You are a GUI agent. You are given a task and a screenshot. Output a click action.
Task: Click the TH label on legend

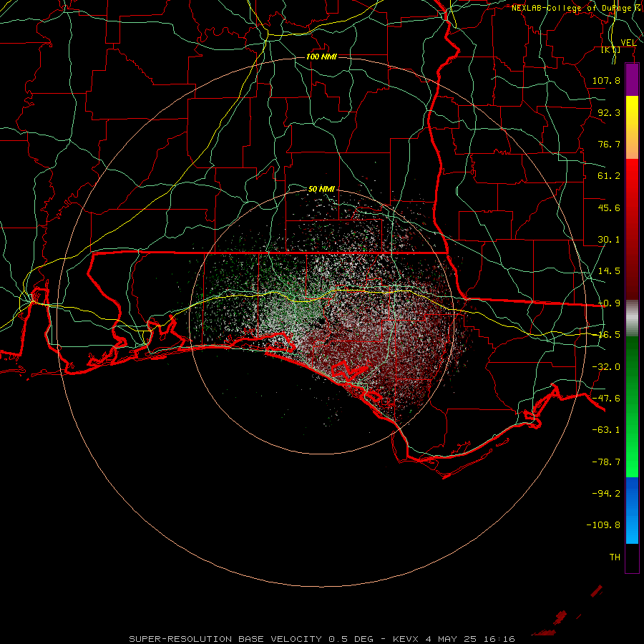(x=615, y=557)
